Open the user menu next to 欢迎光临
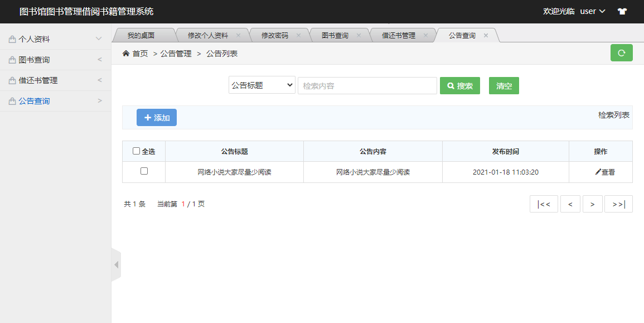The height and width of the screenshot is (323, 644). [x=588, y=11]
